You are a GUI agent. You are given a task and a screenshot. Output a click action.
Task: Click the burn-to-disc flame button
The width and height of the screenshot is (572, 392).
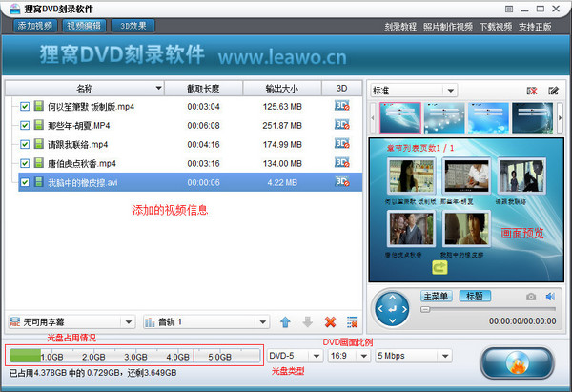click(x=517, y=362)
